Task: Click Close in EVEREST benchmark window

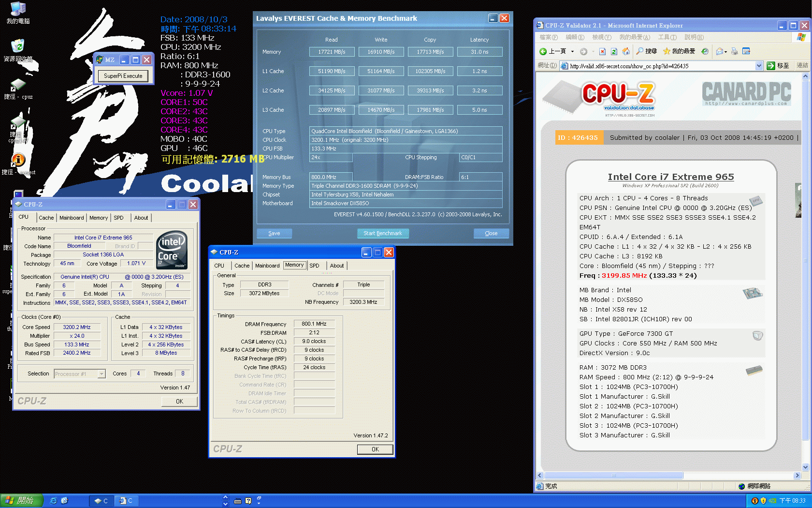Action: pos(491,233)
